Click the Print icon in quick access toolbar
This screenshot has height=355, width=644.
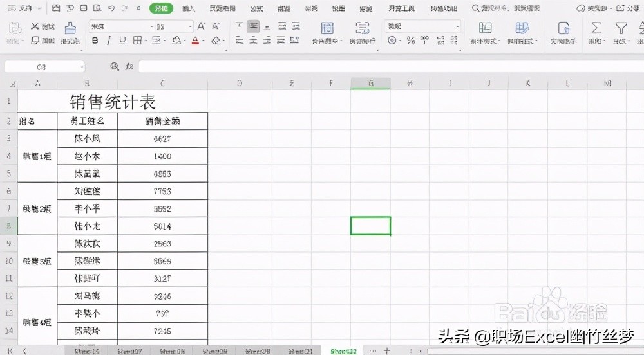point(84,8)
